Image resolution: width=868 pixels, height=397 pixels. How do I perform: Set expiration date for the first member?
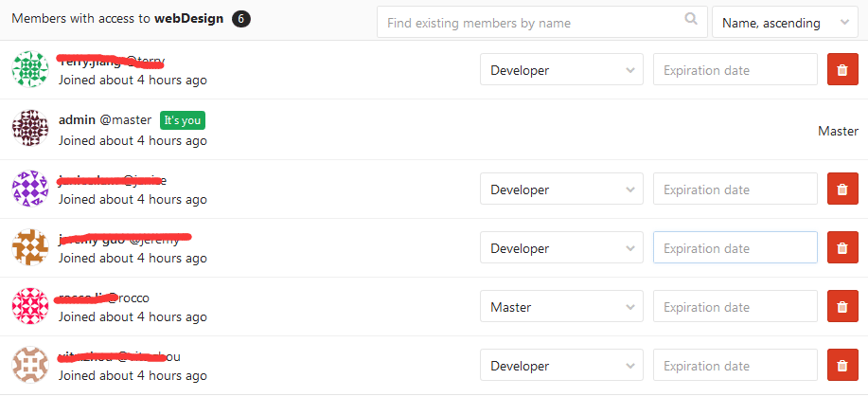(735, 70)
